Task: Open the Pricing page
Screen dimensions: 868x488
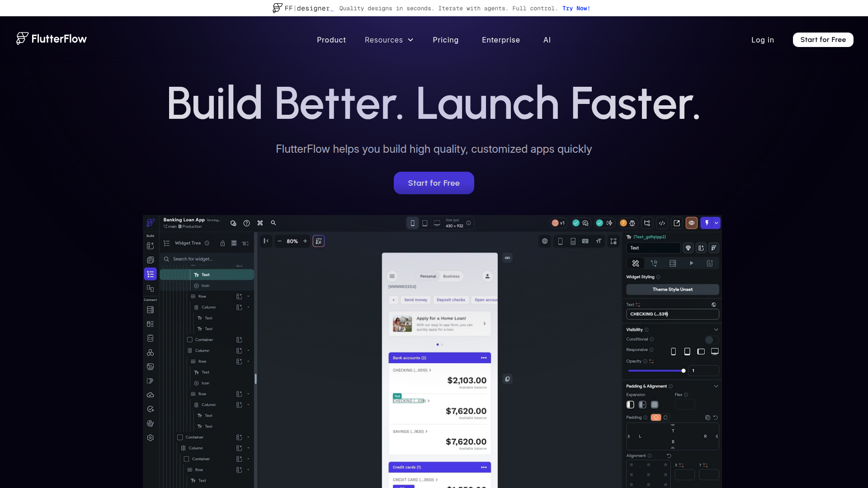Action: 446,40
